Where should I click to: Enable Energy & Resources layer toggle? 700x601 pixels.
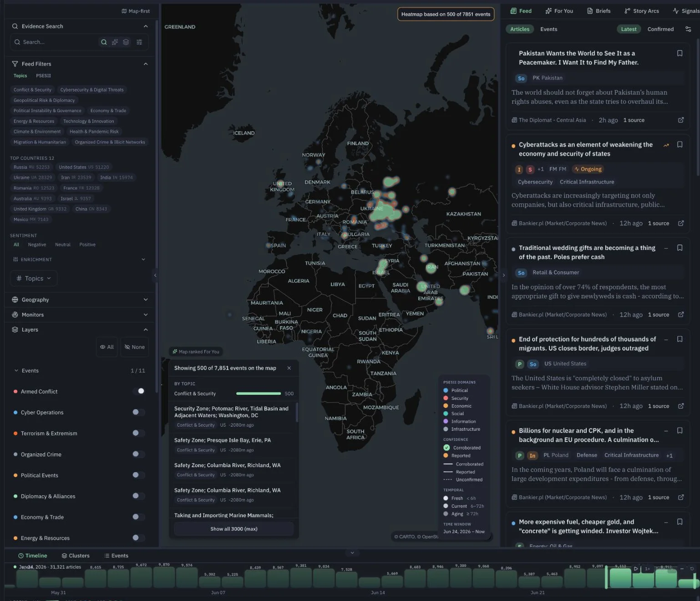[139, 538]
